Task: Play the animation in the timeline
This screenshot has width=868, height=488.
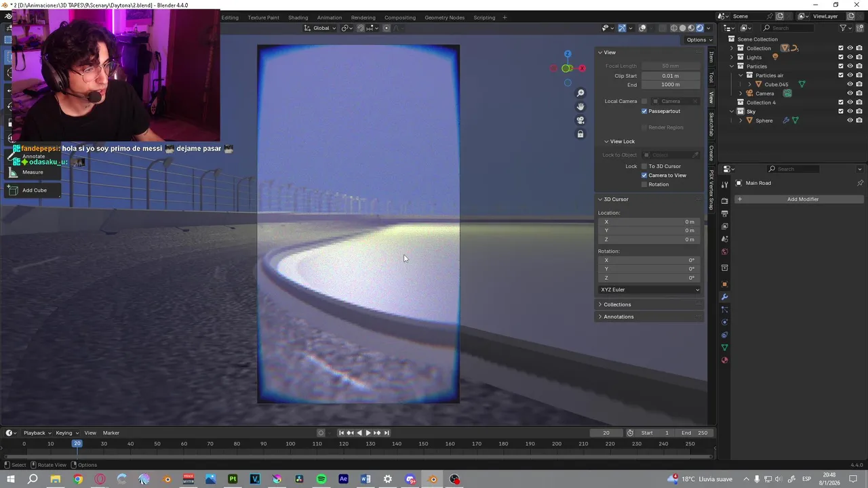Action: click(x=368, y=433)
